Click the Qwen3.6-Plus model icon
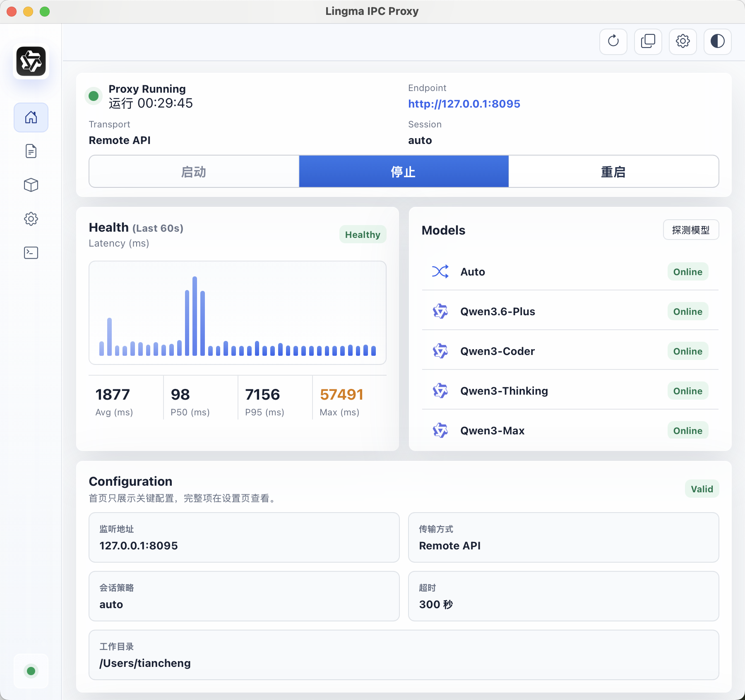This screenshot has height=700, width=745. click(x=440, y=312)
